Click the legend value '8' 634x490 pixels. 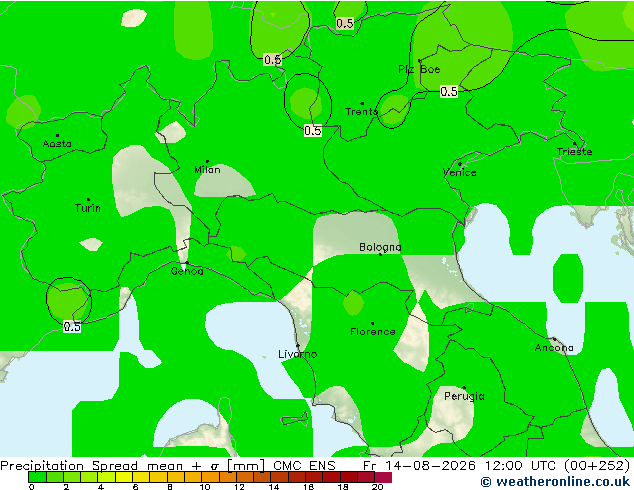click(x=170, y=487)
